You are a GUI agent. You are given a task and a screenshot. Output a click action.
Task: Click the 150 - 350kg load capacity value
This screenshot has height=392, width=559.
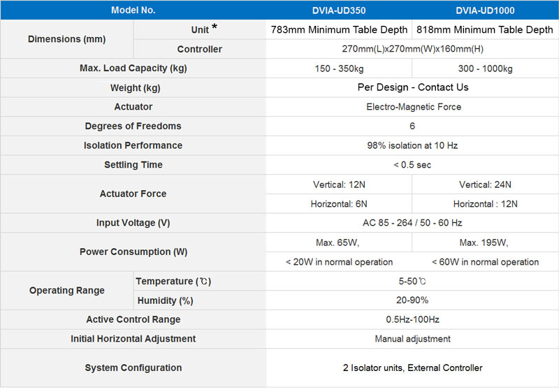(x=339, y=68)
